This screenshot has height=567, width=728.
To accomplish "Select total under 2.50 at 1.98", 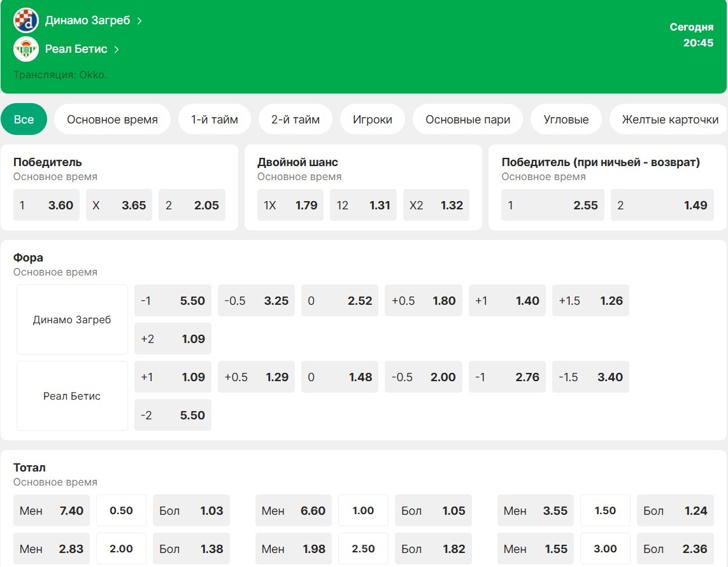I will click(x=294, y=549).
